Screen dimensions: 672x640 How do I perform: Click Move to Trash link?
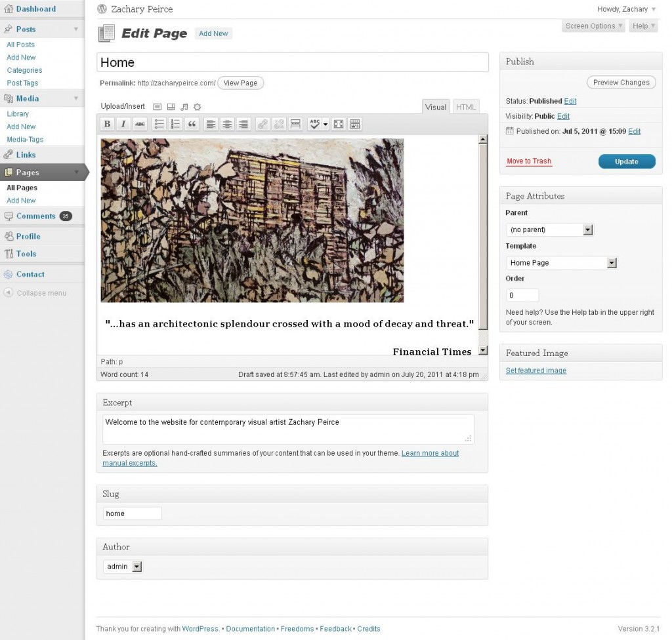529,161
